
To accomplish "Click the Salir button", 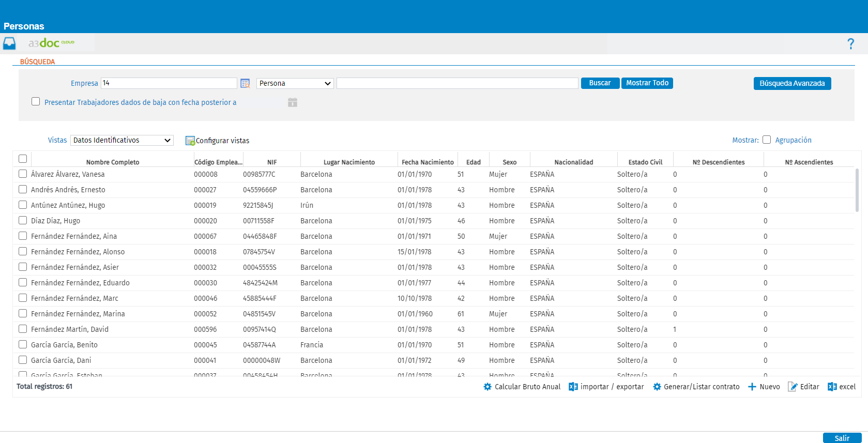I will (x=842, y=438).
